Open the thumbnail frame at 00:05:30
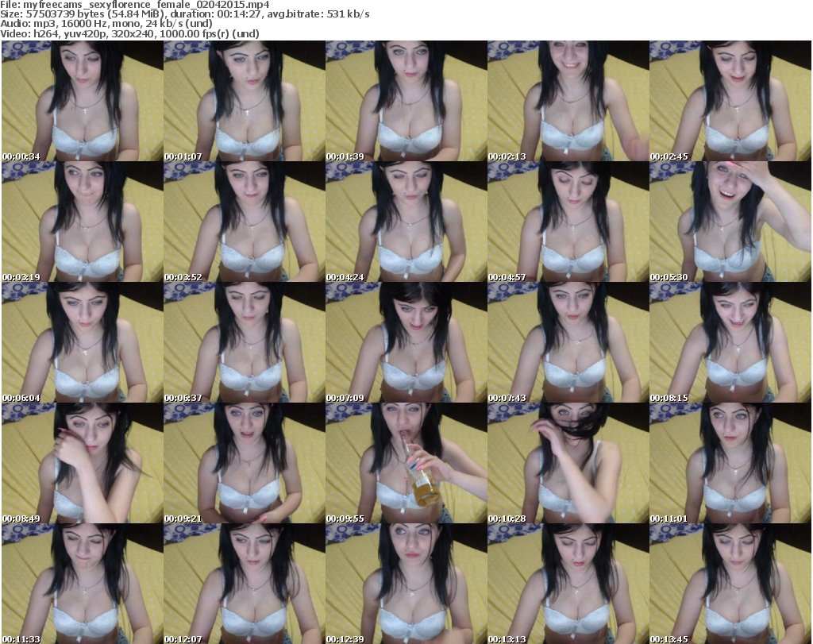This screenshot has height=644, width=813. click(x=730, y=222)
